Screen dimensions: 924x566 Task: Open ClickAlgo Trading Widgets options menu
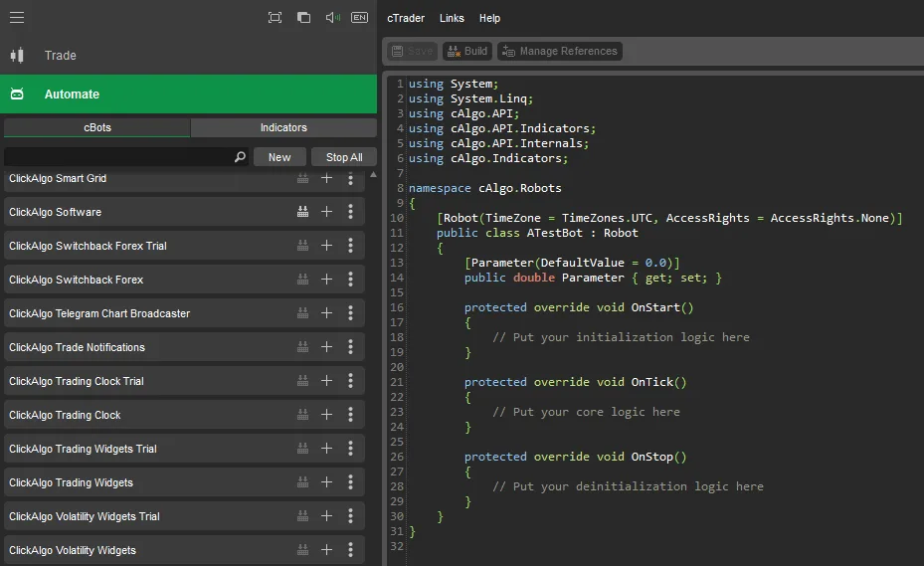point(351,482)
